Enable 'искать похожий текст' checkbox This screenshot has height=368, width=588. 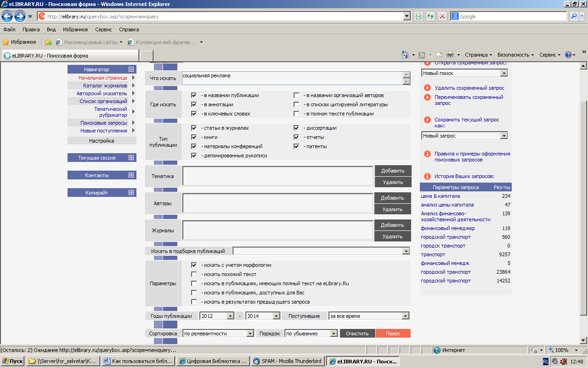[194, 274]
